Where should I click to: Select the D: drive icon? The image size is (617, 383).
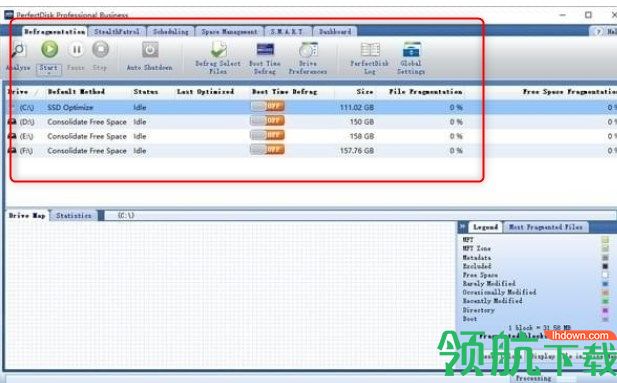click(12, 122)
